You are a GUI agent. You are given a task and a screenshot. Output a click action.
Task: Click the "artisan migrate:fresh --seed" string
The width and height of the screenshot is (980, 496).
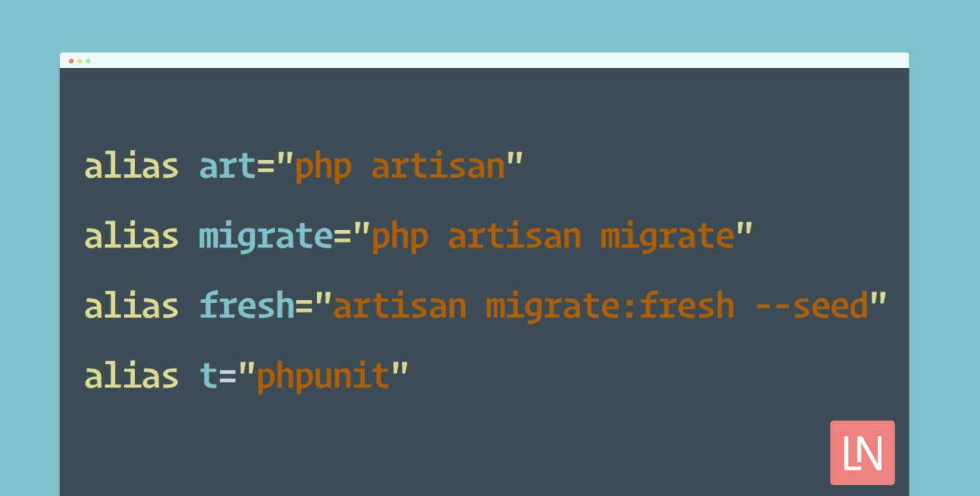pyautogui.click(x=601, y=307)
